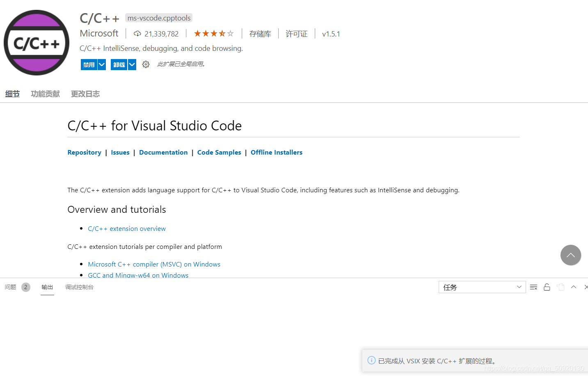The image size is (588, 376).
Task: Click the scroll-to-top round arrow button
Action: tap(571, 255)
